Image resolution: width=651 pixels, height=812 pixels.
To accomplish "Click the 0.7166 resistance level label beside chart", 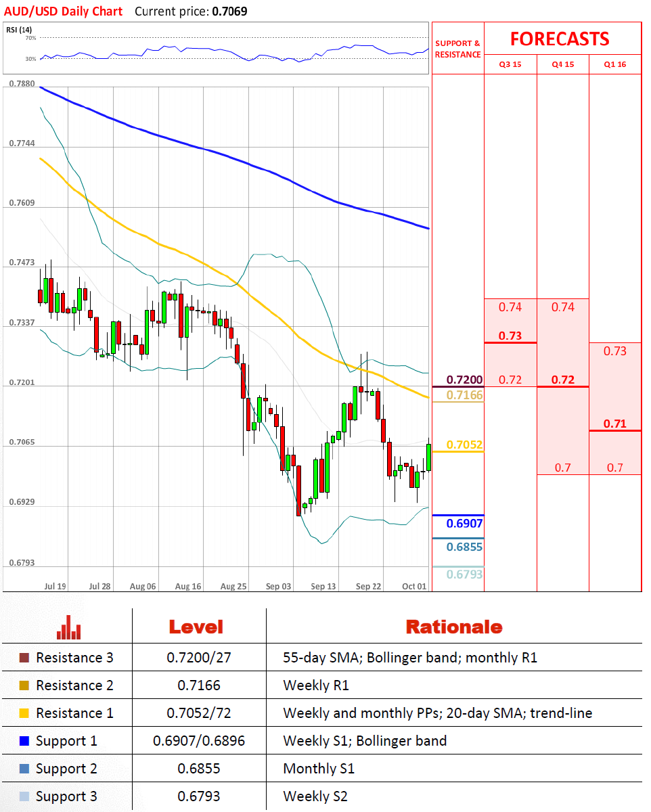I will click(x=464, y=394).
